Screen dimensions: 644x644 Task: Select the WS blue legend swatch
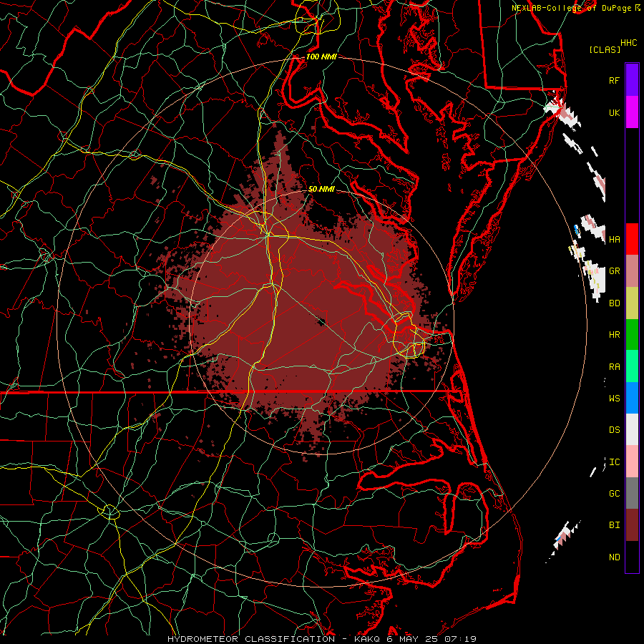632,398
